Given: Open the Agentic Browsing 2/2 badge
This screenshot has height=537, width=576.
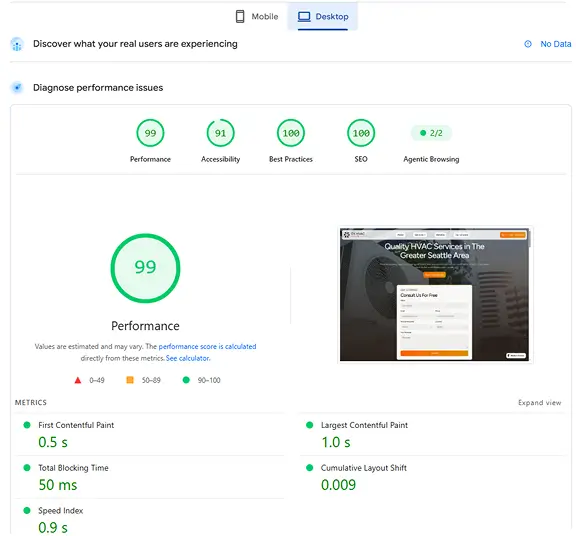Looking at the screenshot, I should pyautogui.click(x=431, y=133).
